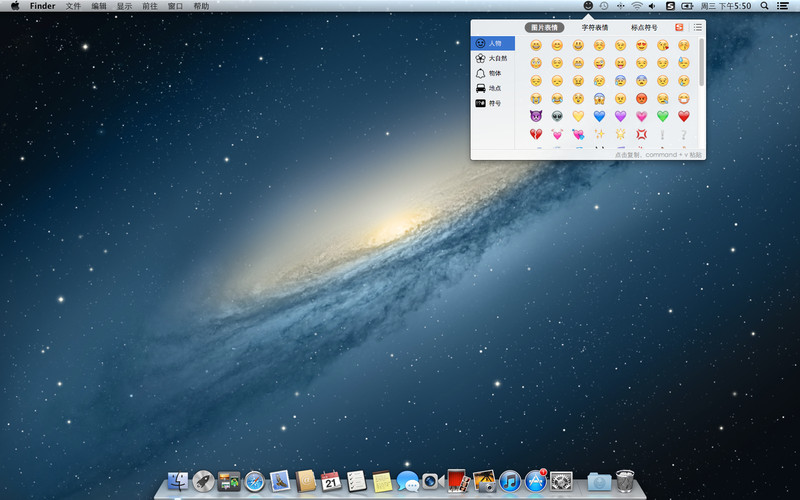
Task: Click the broken heart emoji
Action: 536,134
